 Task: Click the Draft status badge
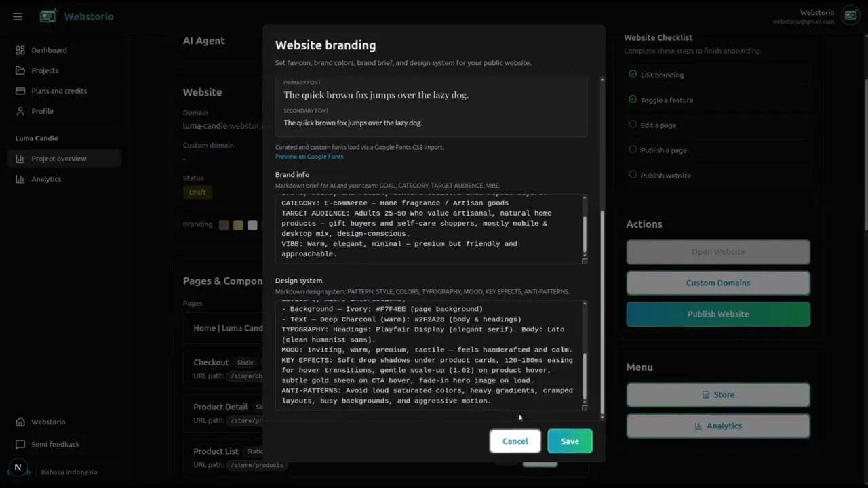[x=197, y=192]
